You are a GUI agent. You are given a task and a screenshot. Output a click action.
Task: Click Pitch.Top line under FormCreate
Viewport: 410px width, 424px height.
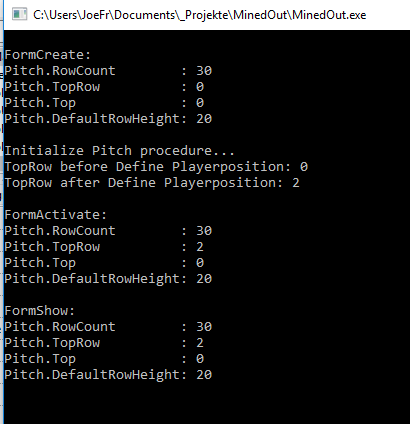(104, 103)
